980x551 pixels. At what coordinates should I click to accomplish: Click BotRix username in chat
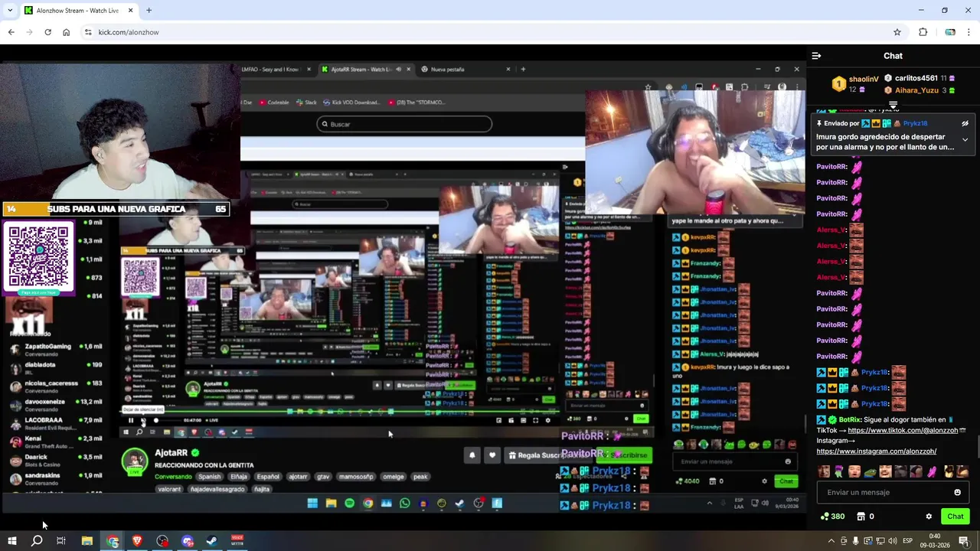click(x=851, y=419)
